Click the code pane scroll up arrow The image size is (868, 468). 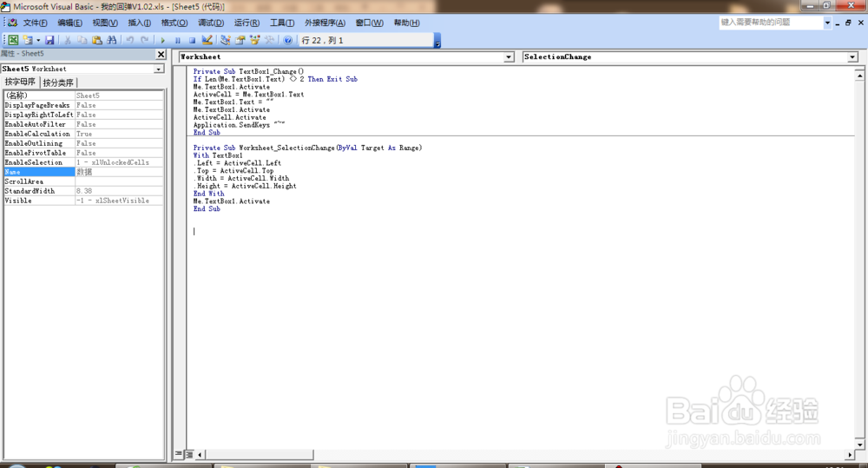[x=859, y=74]
